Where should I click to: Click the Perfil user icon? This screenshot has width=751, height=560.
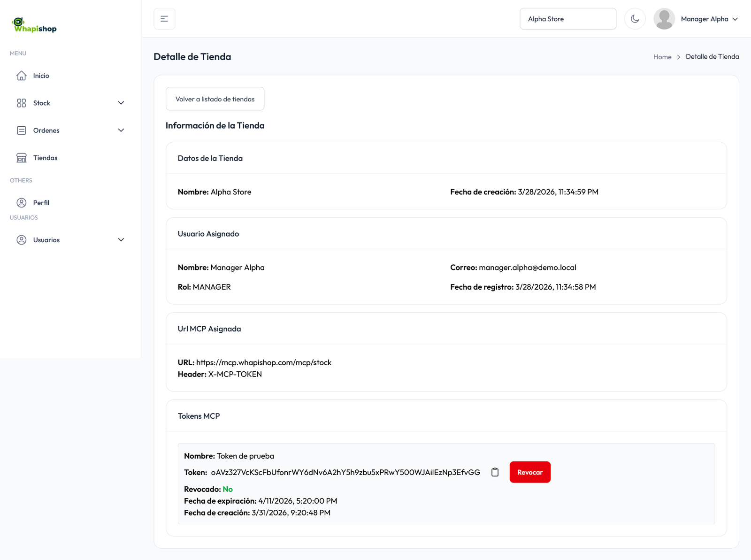click(x=22, y=203)
